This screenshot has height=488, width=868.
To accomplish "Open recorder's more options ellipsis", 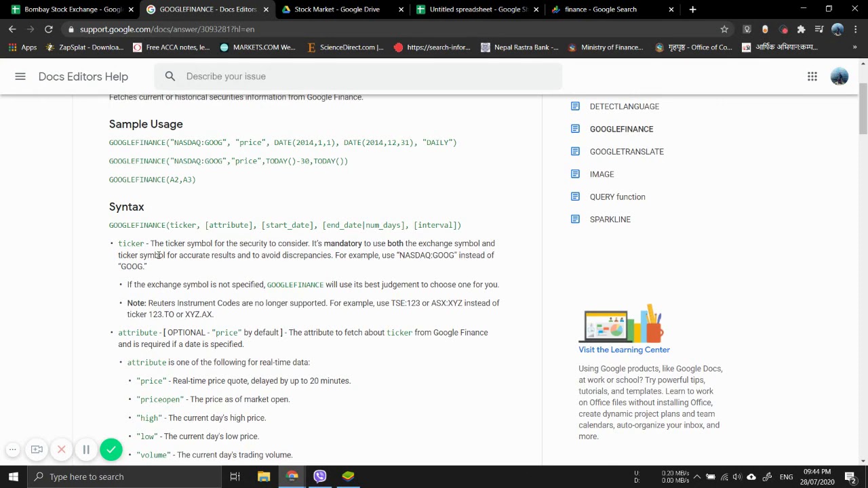I will pyautogui.click(x=12, y=449).
